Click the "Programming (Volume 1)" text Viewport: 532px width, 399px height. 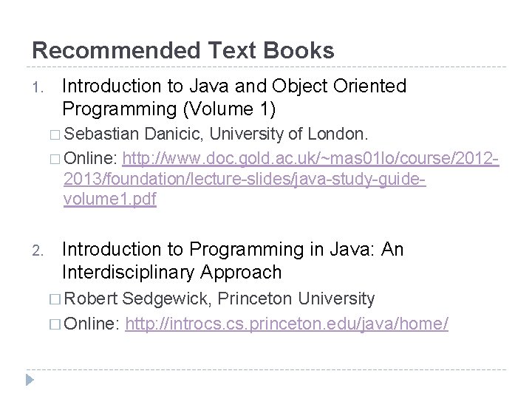click(x=168, y=109)
